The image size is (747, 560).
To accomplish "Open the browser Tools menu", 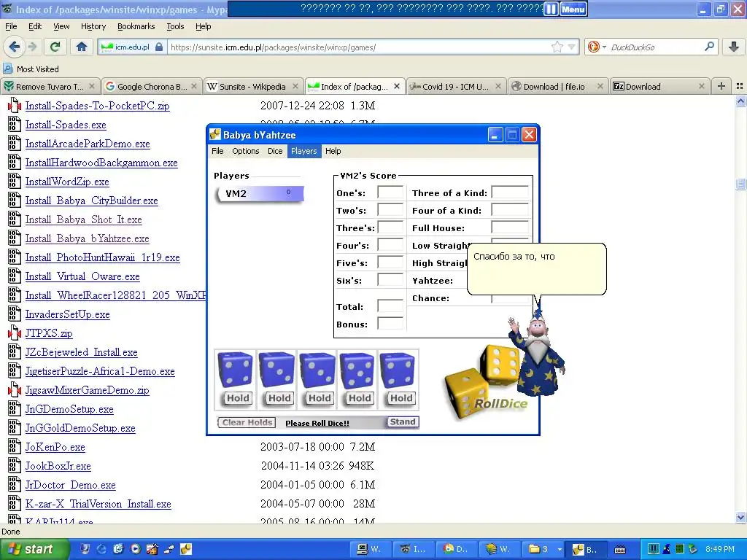I will [175, 27].
